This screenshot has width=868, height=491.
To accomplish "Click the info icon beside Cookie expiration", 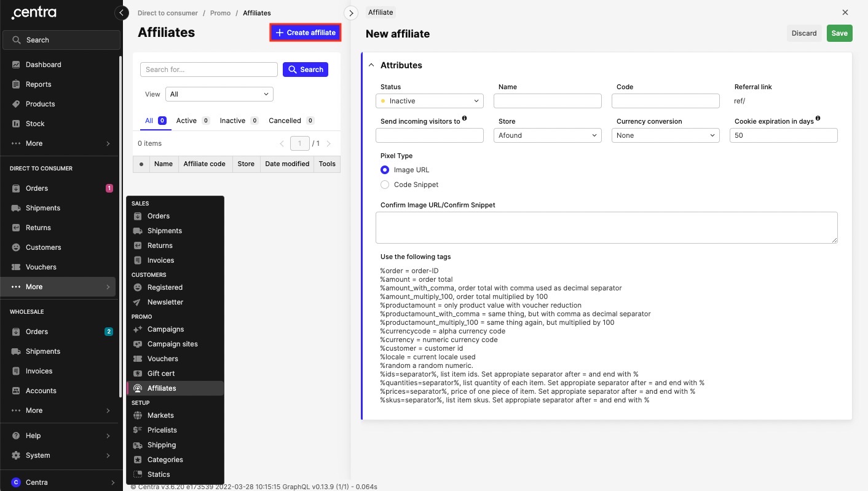I will click(818, 119).
